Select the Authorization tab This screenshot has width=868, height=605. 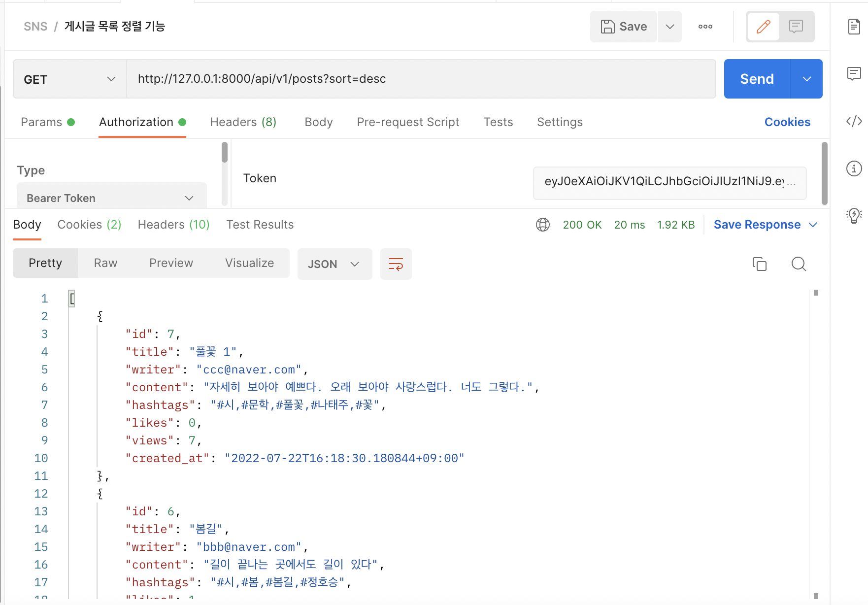pyautogui.click(x=142, y=122)
